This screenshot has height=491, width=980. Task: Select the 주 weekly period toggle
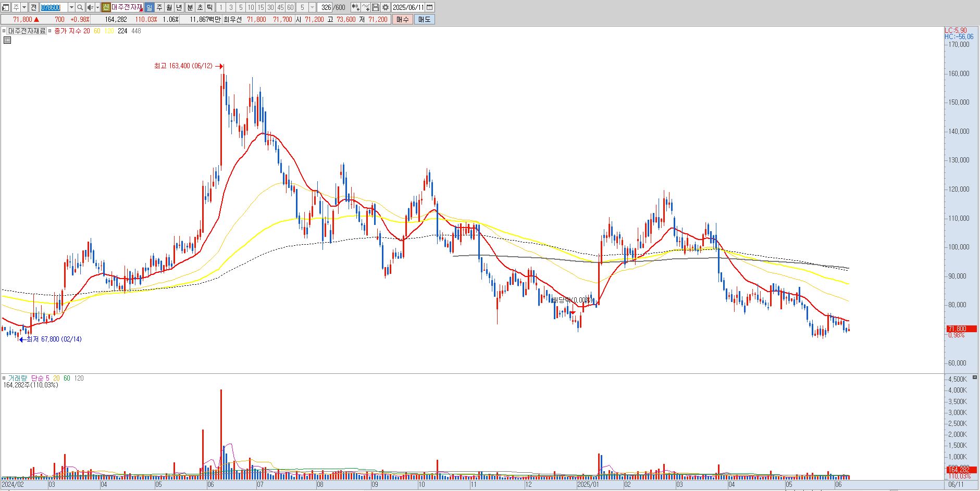[x=159, y=7]
